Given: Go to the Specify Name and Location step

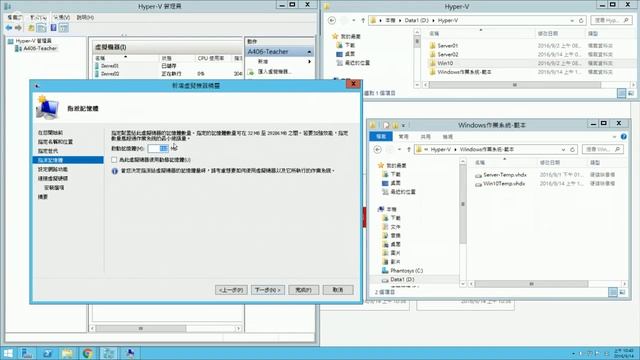Looking at the screenshot, I should pyautogui.click(x=55, y=142).
